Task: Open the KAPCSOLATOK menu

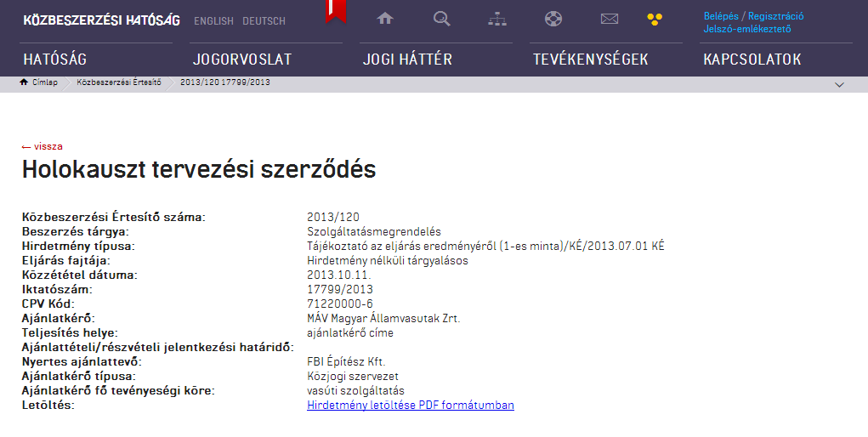Action: [752, 60]
